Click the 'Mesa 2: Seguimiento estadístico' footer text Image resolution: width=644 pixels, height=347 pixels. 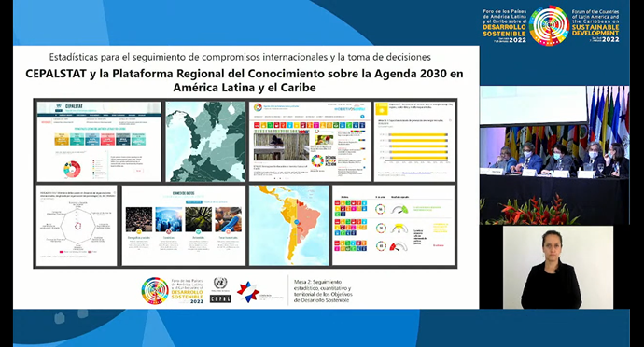click(x=323, y=291)
